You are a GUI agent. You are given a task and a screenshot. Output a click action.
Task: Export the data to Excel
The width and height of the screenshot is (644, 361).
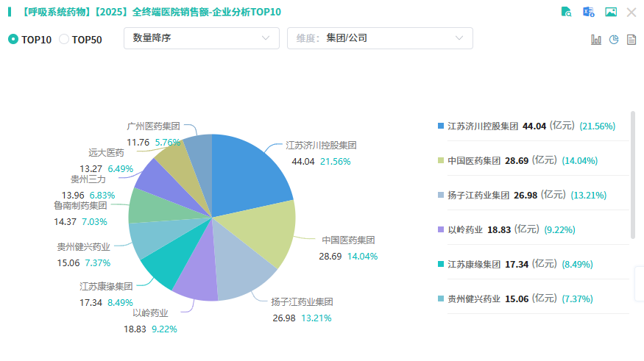point(589,12)
